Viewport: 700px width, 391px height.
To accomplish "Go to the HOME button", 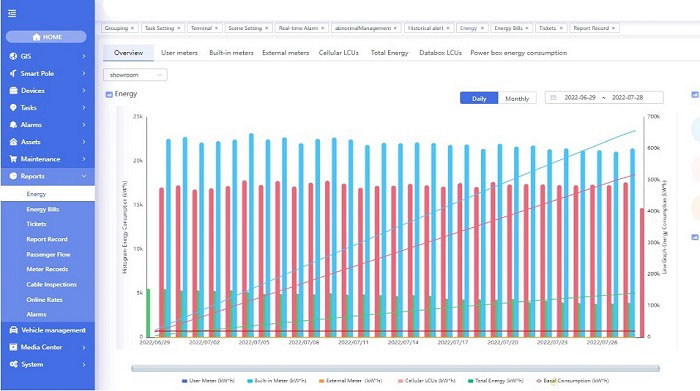I will pyautogui.click(x=46, y=37).
